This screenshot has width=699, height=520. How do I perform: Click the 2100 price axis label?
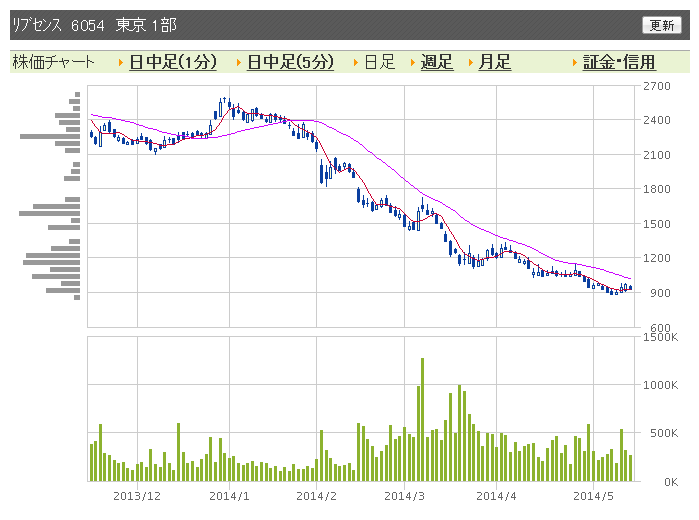click(x=657, y=155)
